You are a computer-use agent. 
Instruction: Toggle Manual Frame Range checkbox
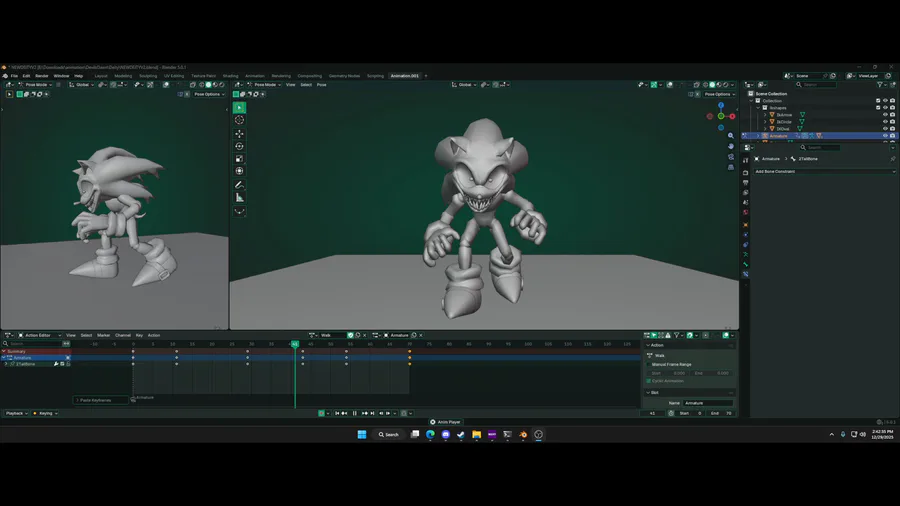coord(649,364)
